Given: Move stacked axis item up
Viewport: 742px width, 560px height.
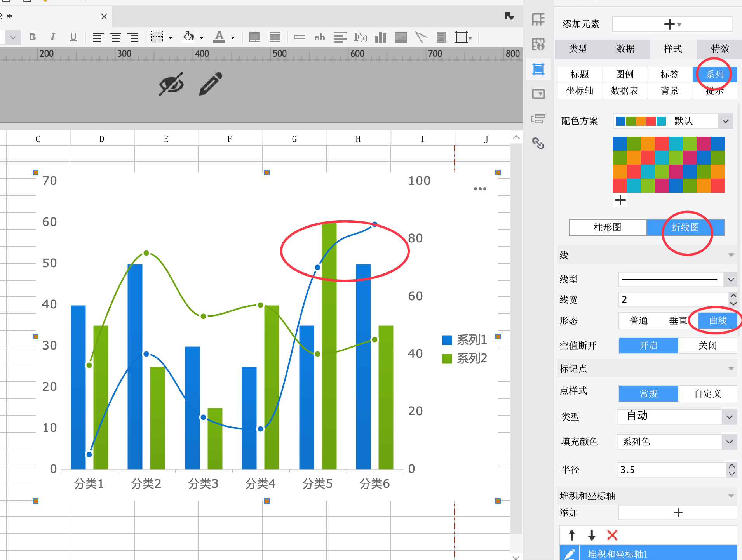Looking at the screenshot, I should coord(572,535).
